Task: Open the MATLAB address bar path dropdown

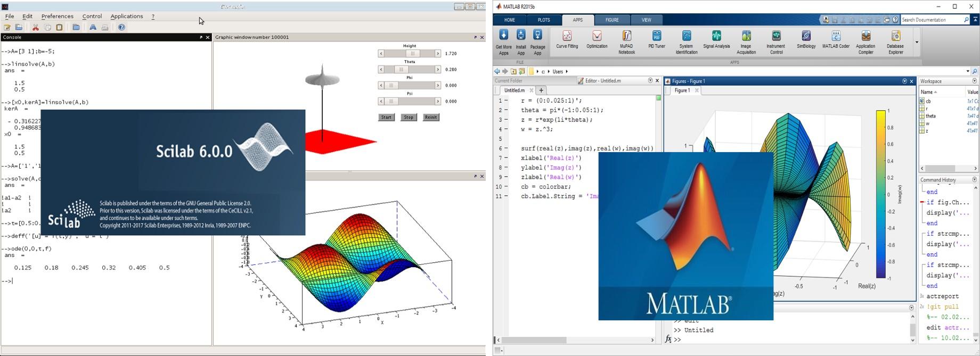Action: coord(967,71)
